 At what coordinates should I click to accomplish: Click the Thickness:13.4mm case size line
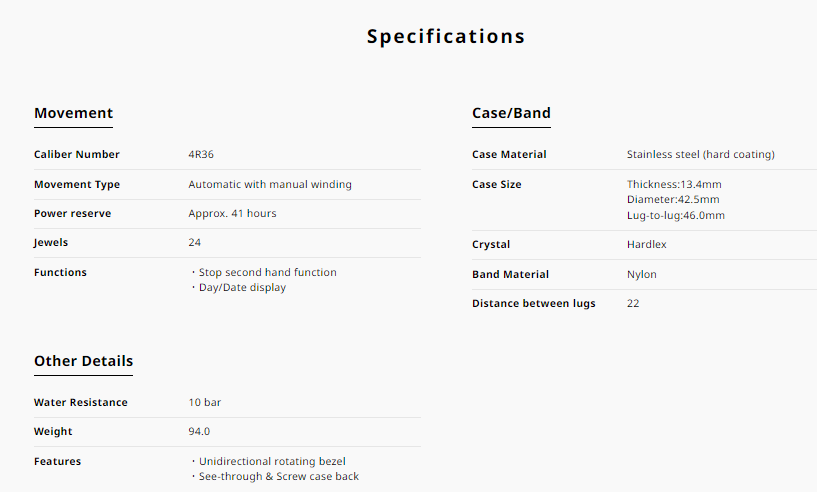[x=674, y=185]
